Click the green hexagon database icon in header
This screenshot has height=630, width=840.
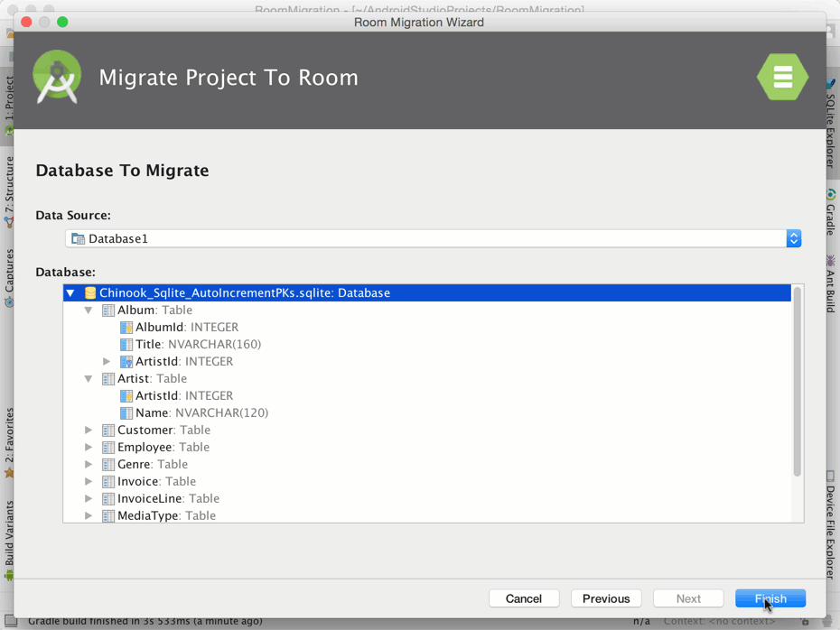pos(783,77)
